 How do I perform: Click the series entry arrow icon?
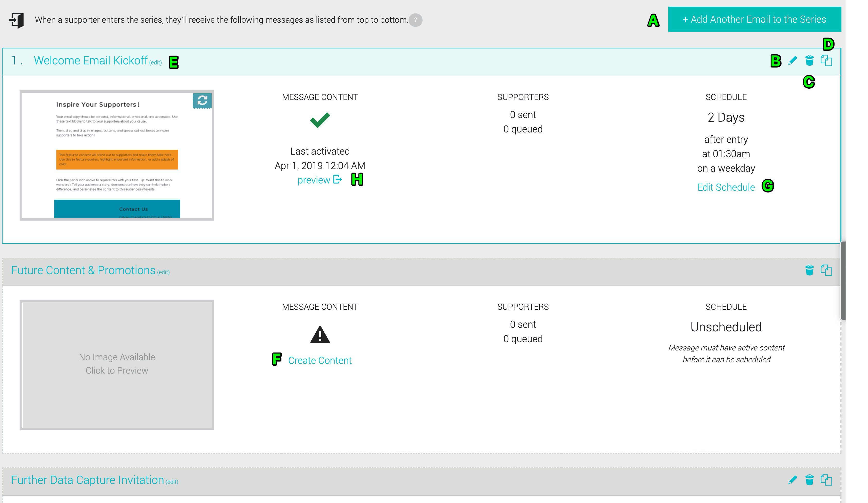[x=16, y=20]
